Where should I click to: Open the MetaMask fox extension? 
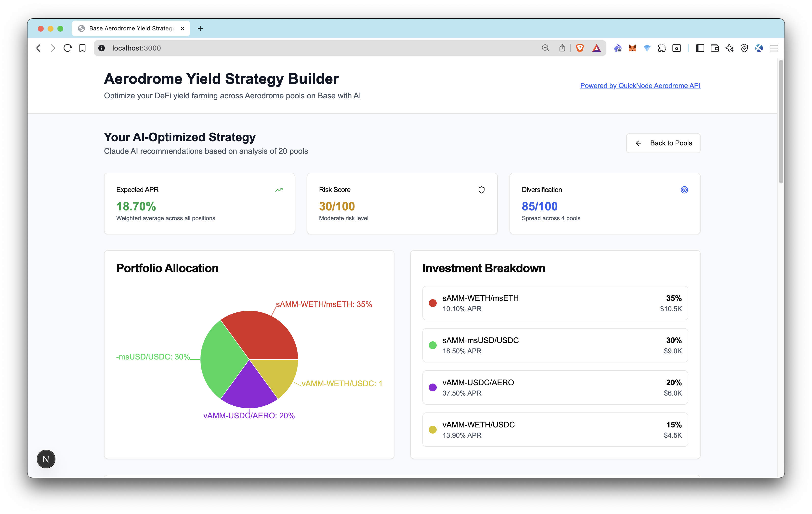[x=632, y=48]
